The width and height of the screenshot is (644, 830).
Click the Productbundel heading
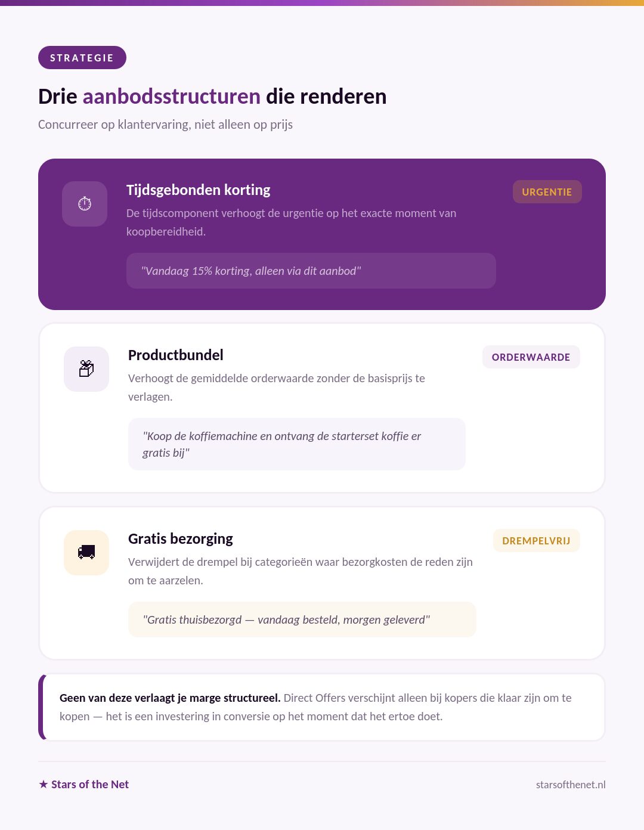tap(176, 355)
